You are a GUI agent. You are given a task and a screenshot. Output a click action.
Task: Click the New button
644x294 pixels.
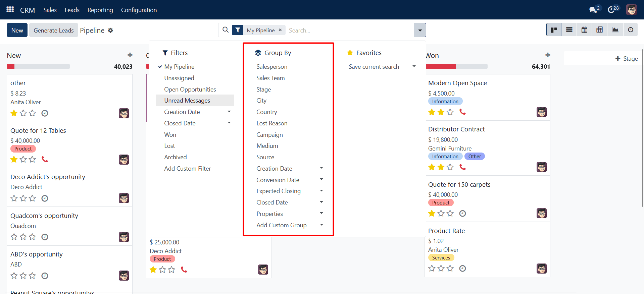[x=17, y=30]
